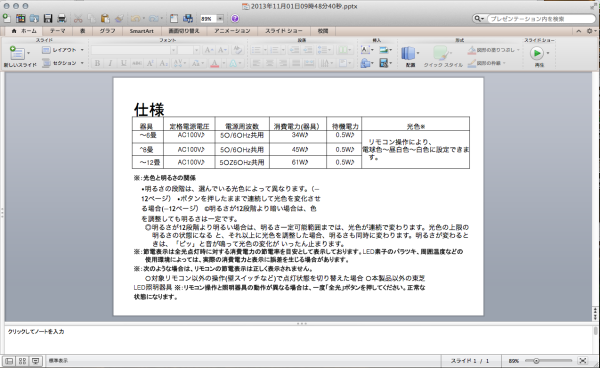
Task: Open the SmartArt tab
Action: (141, 31)
